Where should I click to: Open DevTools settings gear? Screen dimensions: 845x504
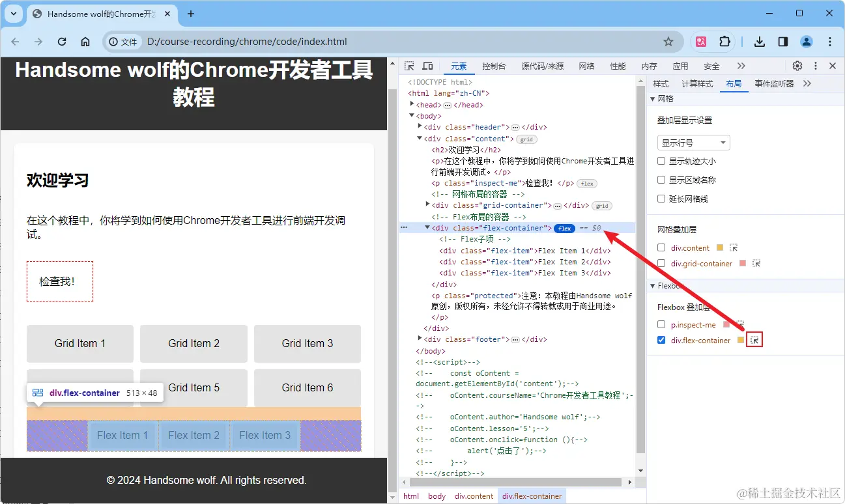click(797, 66)
